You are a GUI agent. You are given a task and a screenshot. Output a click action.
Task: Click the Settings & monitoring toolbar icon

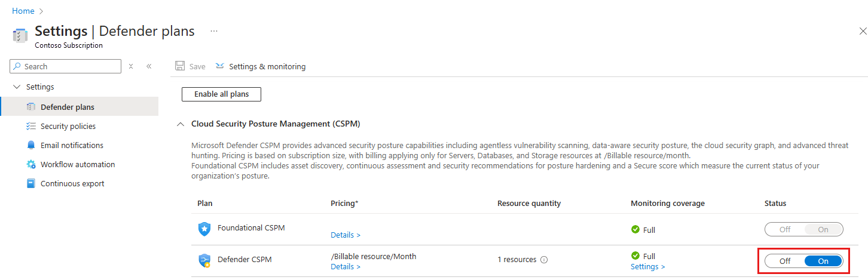coord(220,66)
